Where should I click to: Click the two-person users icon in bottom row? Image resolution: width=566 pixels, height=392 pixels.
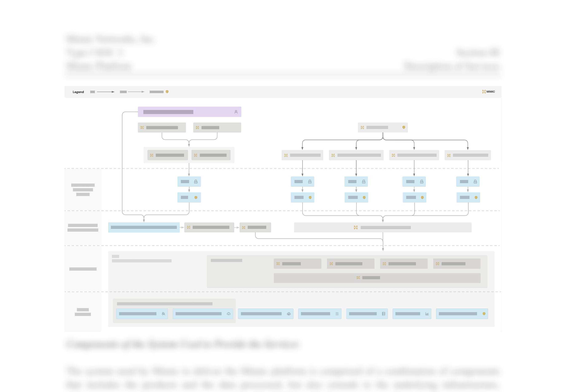163,314
